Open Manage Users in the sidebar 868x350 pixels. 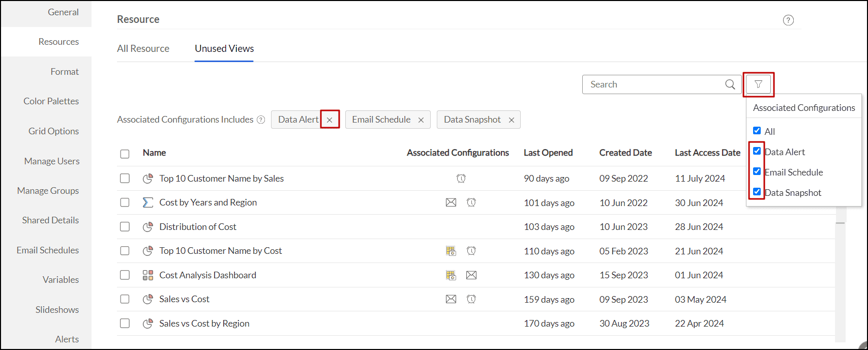pos(52,161)
